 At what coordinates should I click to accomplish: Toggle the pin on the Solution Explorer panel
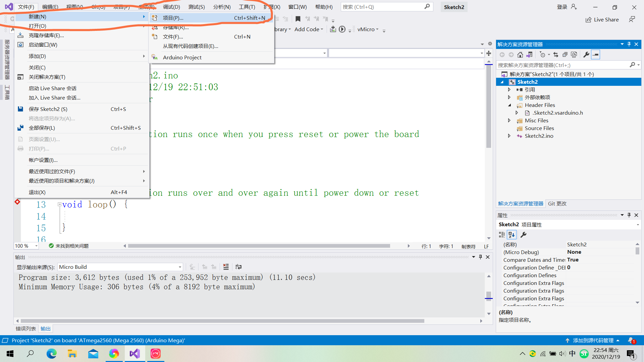coord(629,44)
